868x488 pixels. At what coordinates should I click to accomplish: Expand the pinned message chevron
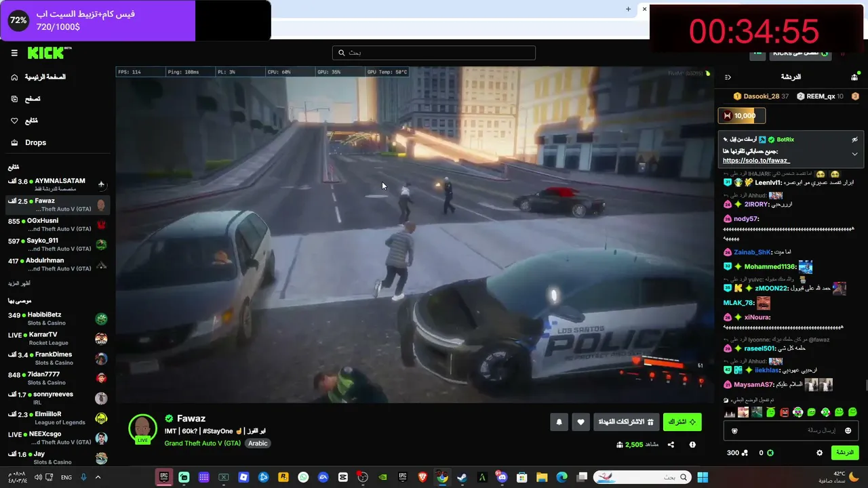pyautogui.click(x=854, y=154)
